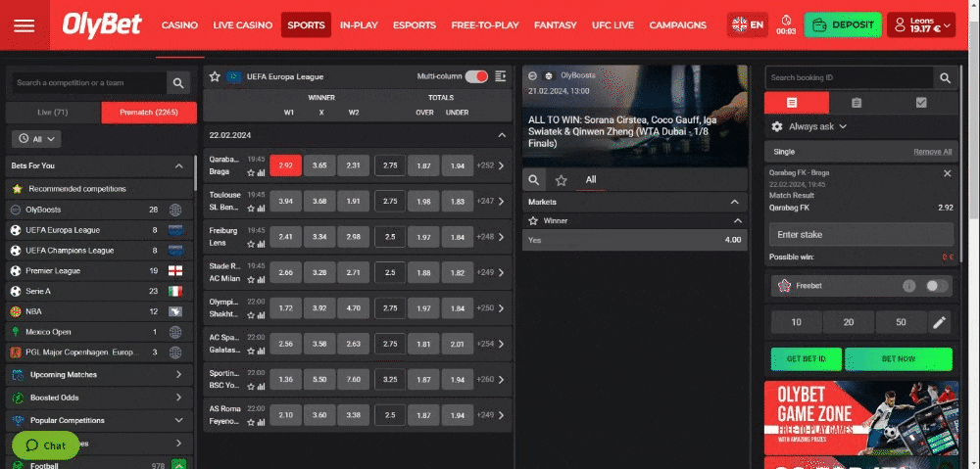Switch to the Live (71) tab
Screen dimensions: 980x469
pyautogui.click(x=53, y=113)
